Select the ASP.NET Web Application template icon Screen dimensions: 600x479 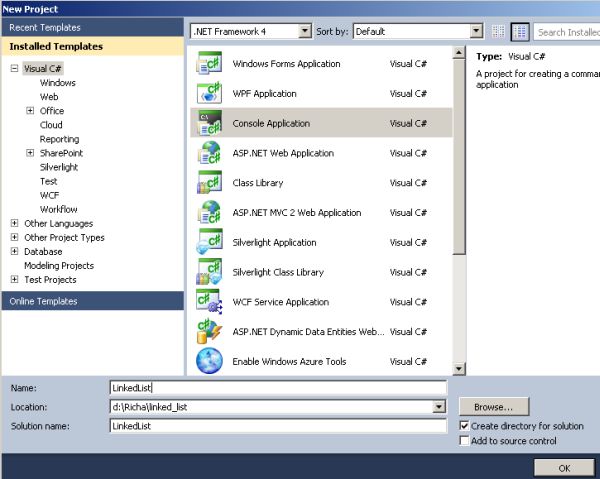209,153
